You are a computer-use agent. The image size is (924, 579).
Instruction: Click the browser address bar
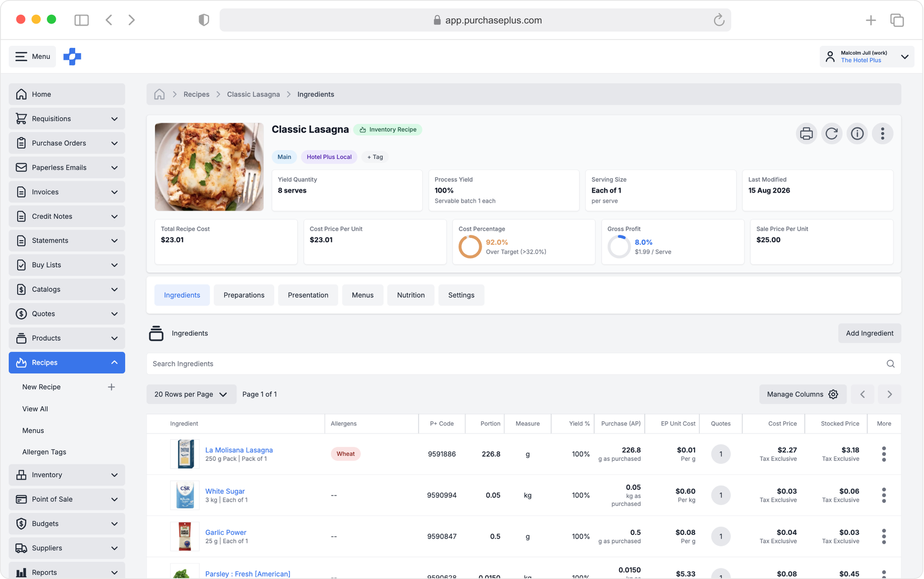tap(475, 20)
